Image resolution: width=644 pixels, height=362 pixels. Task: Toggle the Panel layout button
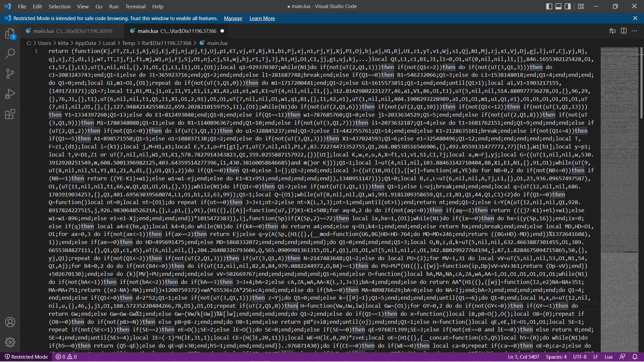pos(558,6)
